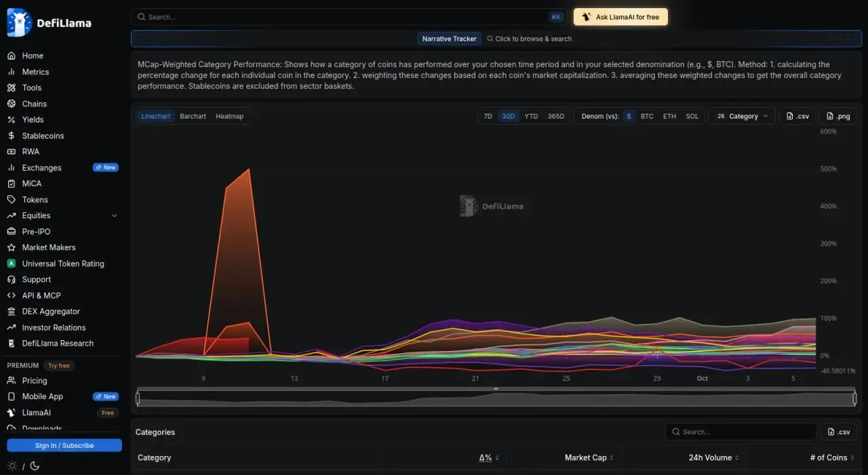Set denomination to SOL
This screenshot has width=868, height=475.
[x=692, y=117]
